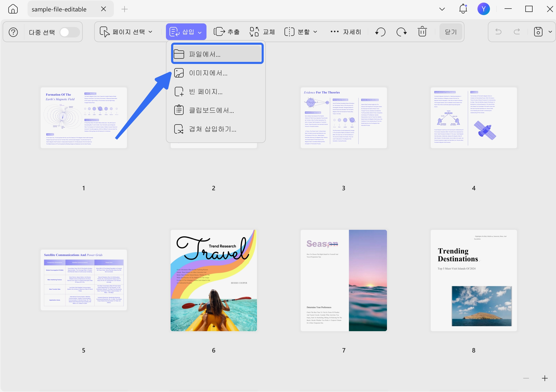Click the 교체 replace tool
This screenshot has width=556, height=392.
[262, 32]
